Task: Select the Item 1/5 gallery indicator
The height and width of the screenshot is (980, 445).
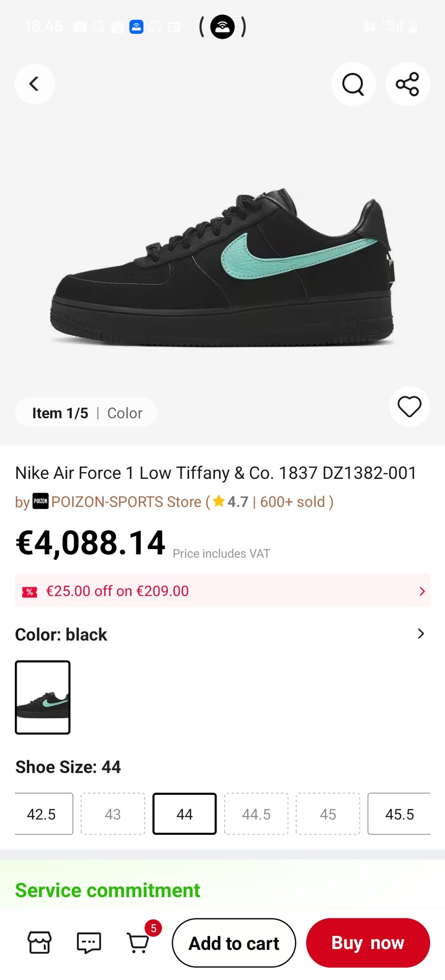Action: 60,413
